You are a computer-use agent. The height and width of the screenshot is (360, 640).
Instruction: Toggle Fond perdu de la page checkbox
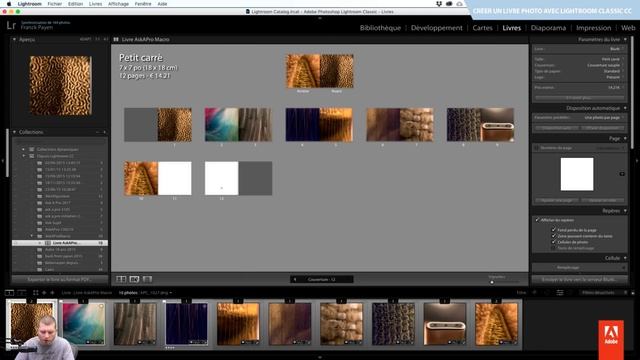pyautogui.click(x=554, y=230)
